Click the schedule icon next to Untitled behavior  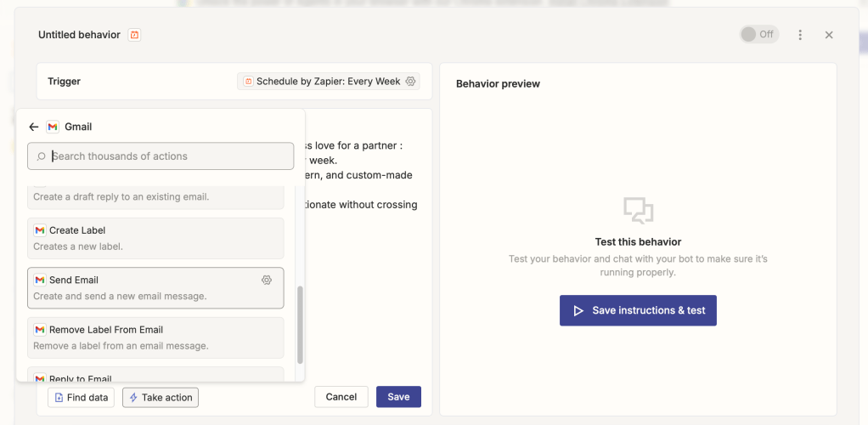[134, 35]
